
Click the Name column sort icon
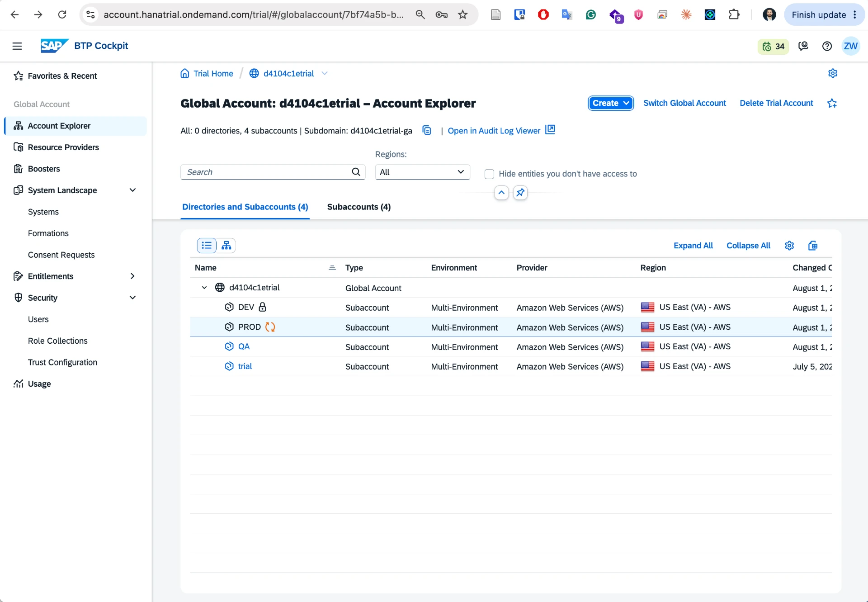(x=332, y=268)
